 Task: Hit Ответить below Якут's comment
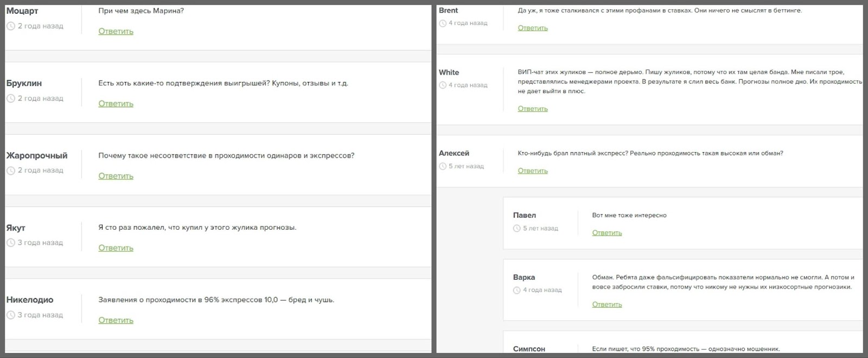116,248
